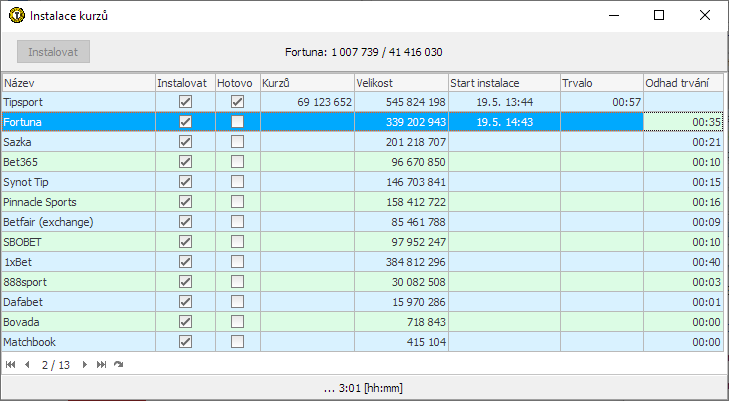Viewport: 729px width, 401px height.
Task: Toggle Instalovat checkbox for Bovada
Action: pos(186,321)
